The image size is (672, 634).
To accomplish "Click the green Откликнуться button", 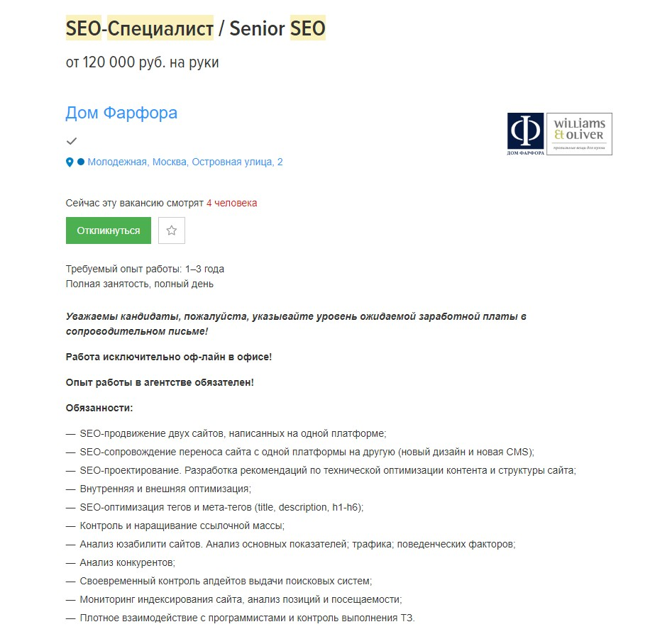I will click(x=109, y=230).
